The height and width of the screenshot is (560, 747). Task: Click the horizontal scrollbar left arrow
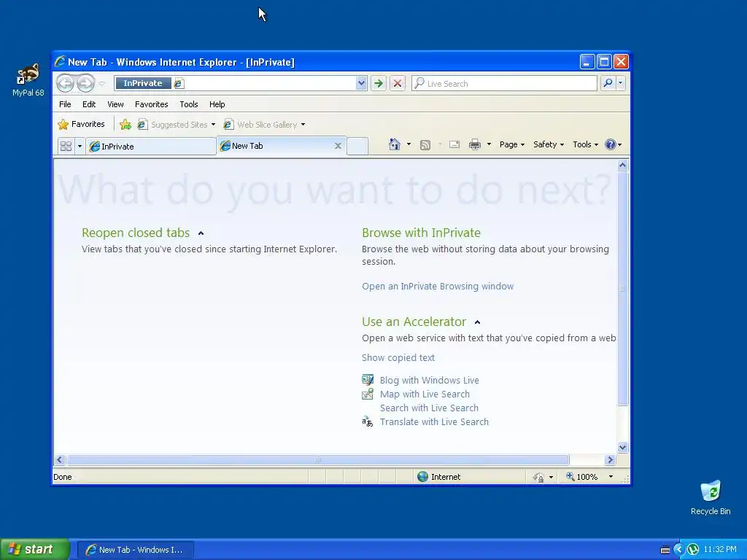60,459
